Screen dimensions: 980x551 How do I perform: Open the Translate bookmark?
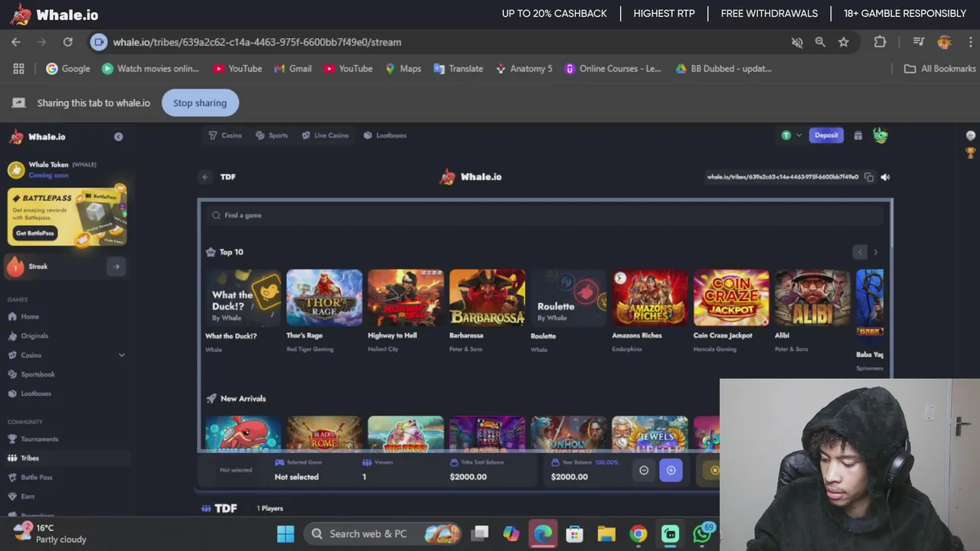tap(458, 69)
